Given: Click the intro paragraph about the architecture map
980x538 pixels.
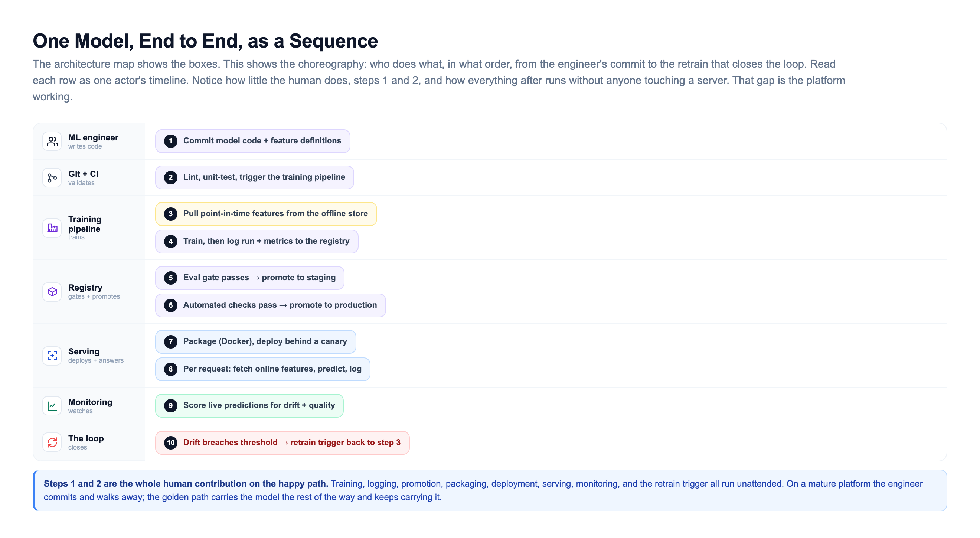Looking at the screenshot, I should [439, 80].
